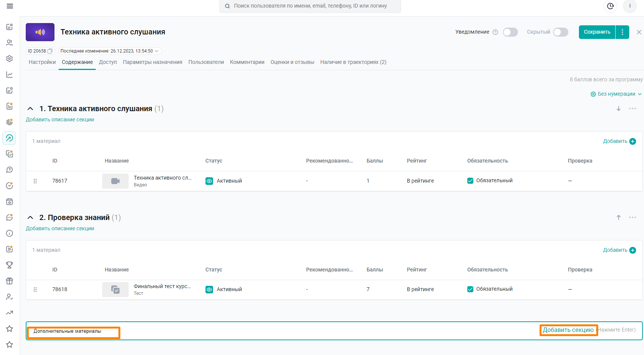Open ellipsis menu for Проверка знаний section
The width and height of the screenshot is (644, 355).
click(633, 217)
